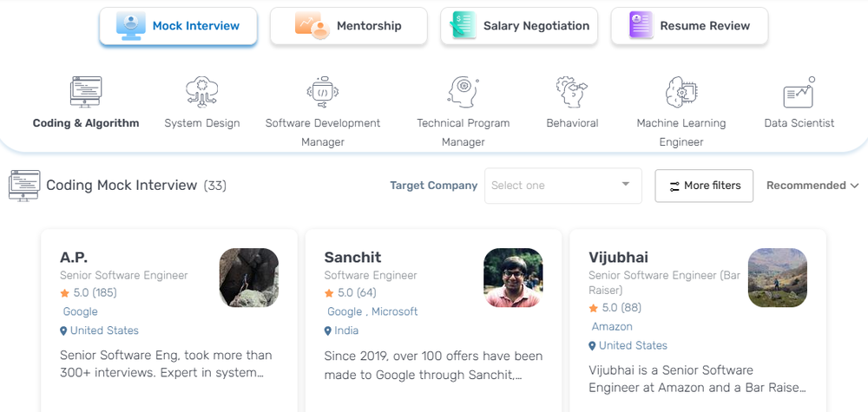Select the Coding & Algorithm category icon
Screen dimensions: 868x412
click(x=86, y=92)
